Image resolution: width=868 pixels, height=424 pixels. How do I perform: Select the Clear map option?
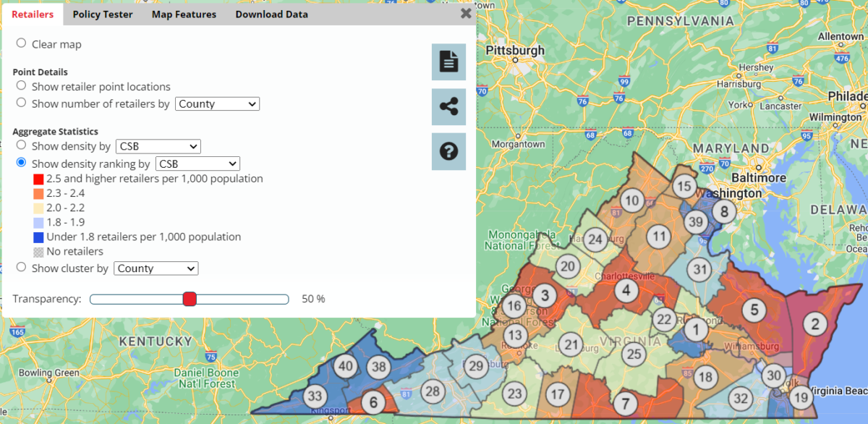click(21, 43)
